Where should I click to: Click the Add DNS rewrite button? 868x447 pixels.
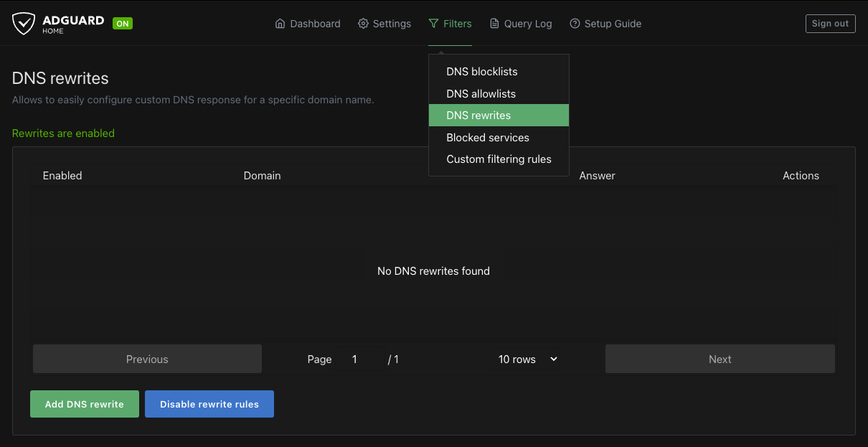[85, 404]
